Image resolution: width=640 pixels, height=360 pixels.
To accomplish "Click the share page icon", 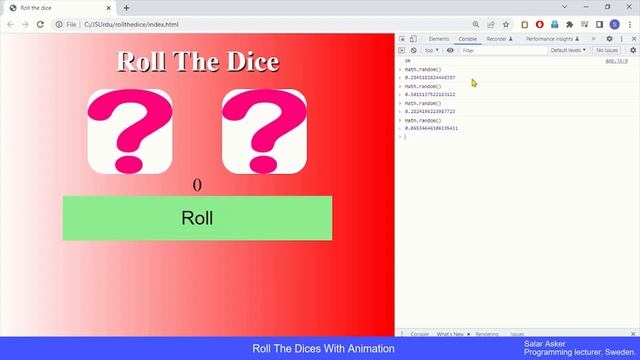I will 491,24.
